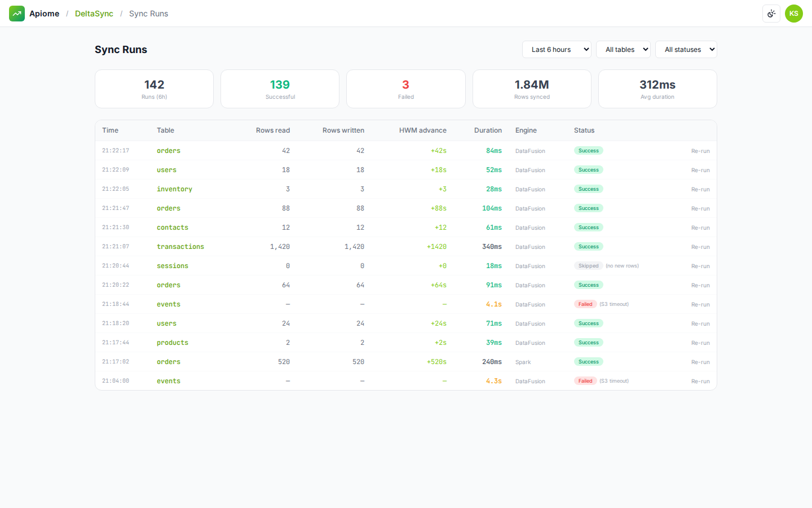
Task: Toggle the dark mode theme icon
Action: coord(771,14)
